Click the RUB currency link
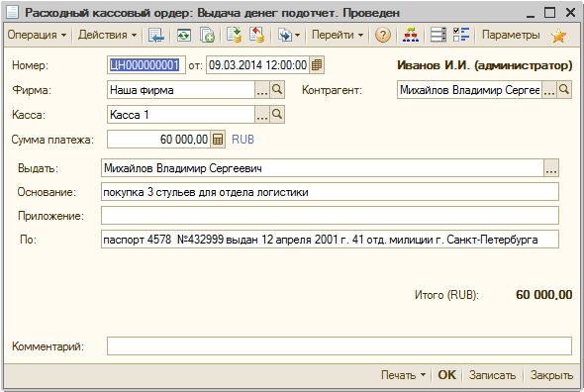Image resolution: width=584 pixels, height=392 pixels. (243, 140)
